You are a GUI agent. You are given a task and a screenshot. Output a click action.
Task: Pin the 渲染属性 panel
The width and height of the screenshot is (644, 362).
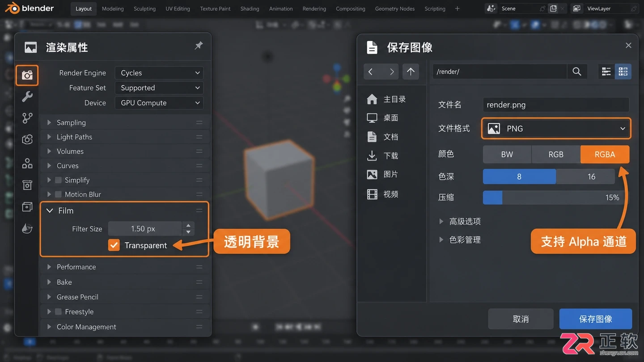(x=199, y=46)
